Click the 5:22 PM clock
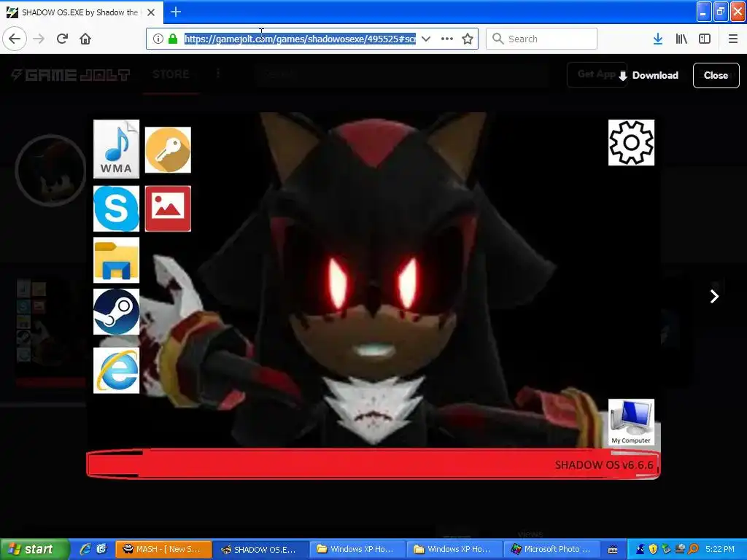Screen dimensions: 747x560 click(x=720, y=549)
